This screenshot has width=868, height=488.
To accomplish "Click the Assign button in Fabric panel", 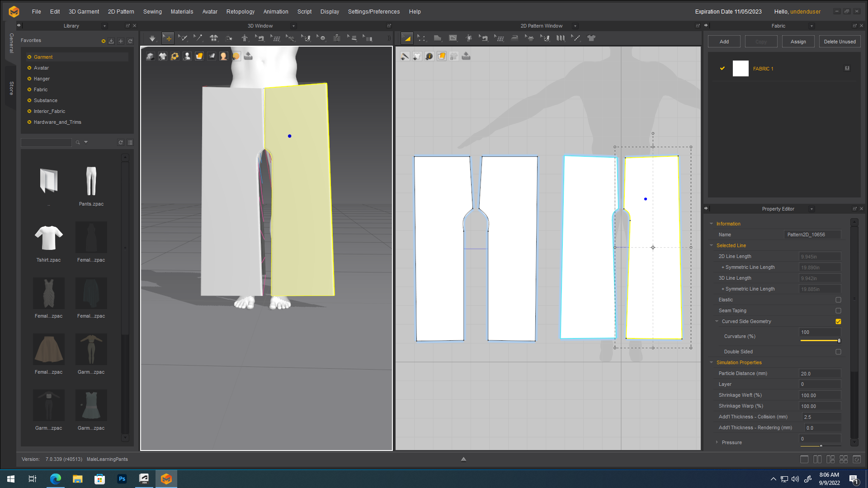I will tap(798, 41).
